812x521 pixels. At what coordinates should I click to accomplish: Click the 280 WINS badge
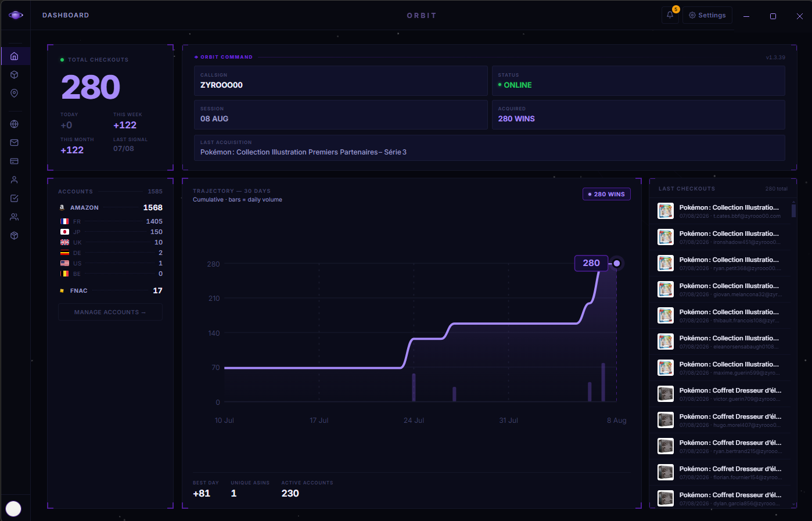point(606,194)
